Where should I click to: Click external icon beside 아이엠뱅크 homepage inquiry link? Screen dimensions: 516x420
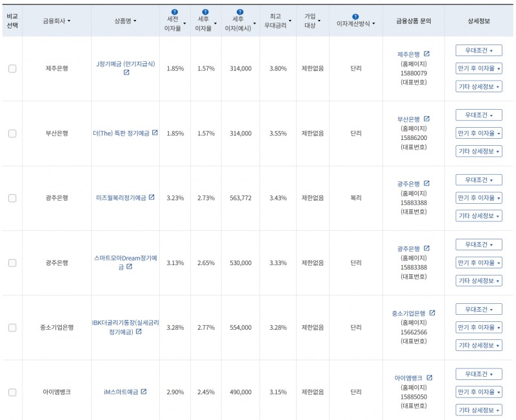pos(430,377)
